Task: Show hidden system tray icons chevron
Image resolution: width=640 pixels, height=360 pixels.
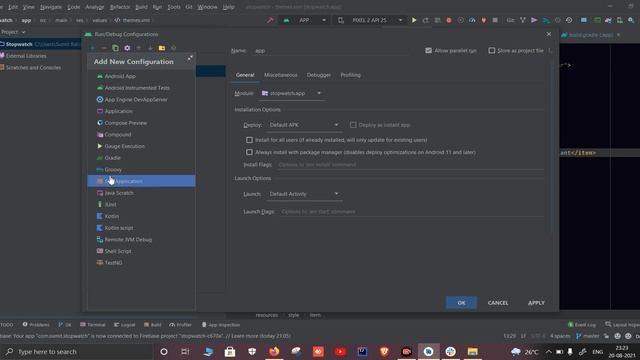Action: 549,351
